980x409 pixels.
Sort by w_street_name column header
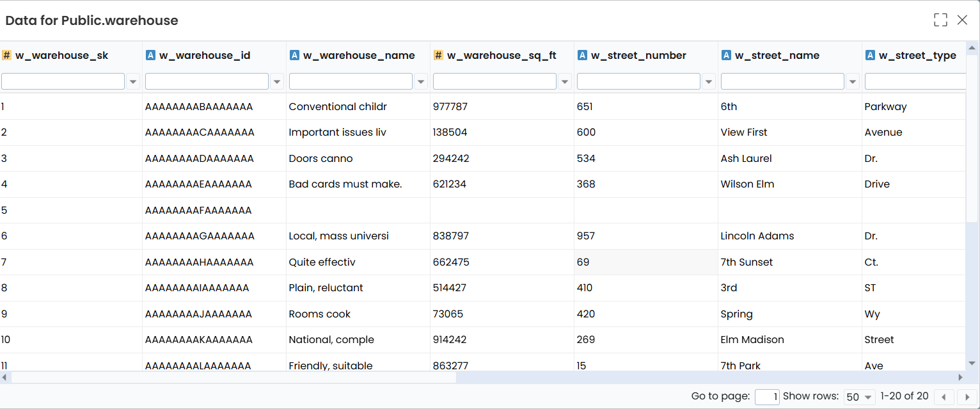pyautogui.click(x=777, y=55)
